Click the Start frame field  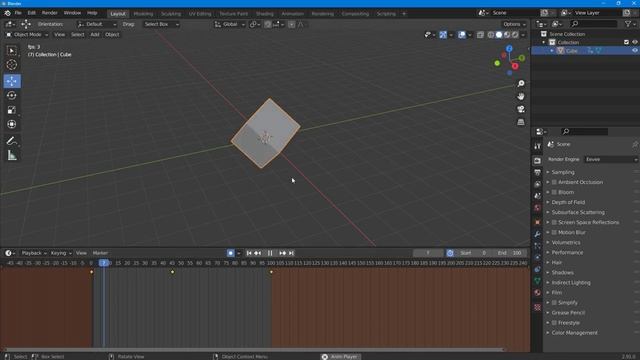coord(473,253)
